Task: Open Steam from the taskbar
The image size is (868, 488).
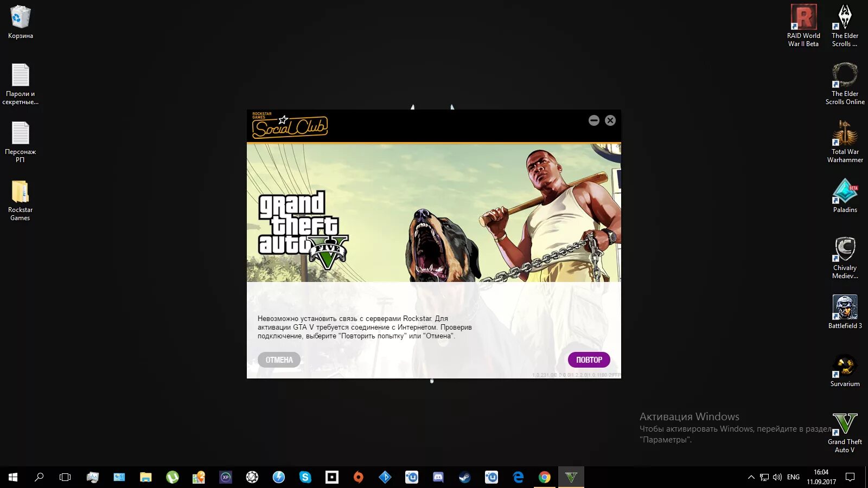Action: click(464, 477)
